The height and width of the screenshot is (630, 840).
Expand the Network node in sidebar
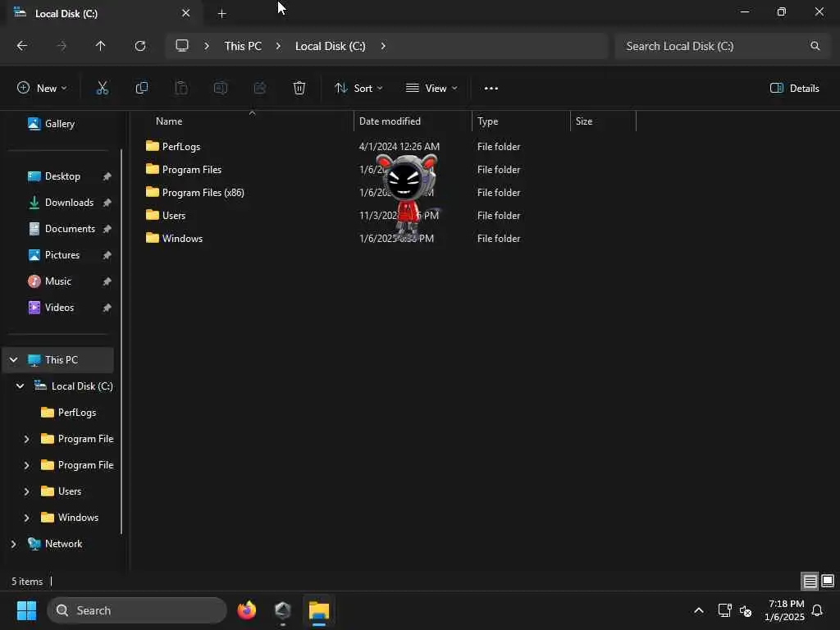coord(13,544)
